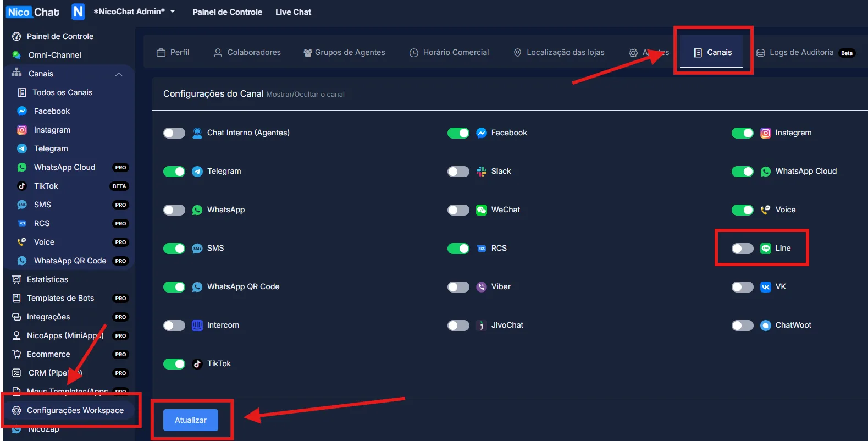Click the Telegram icon in sidebar
The height and width of the screenshot is (441, 868).
[22, 148]
